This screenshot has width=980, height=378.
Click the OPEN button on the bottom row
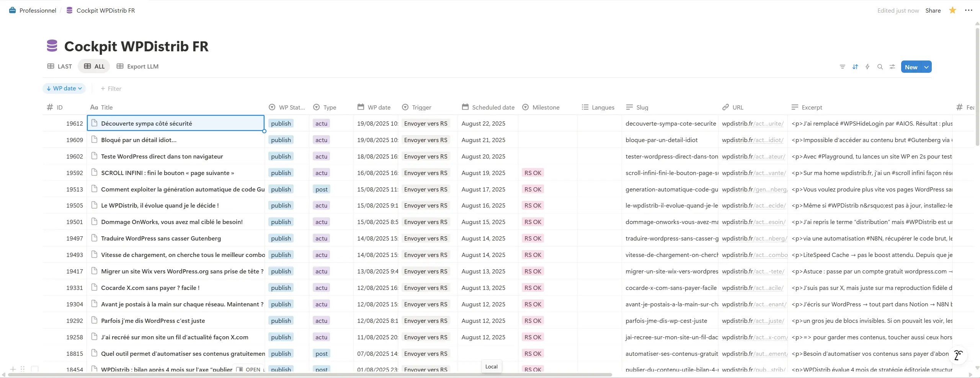pos(249,369)
